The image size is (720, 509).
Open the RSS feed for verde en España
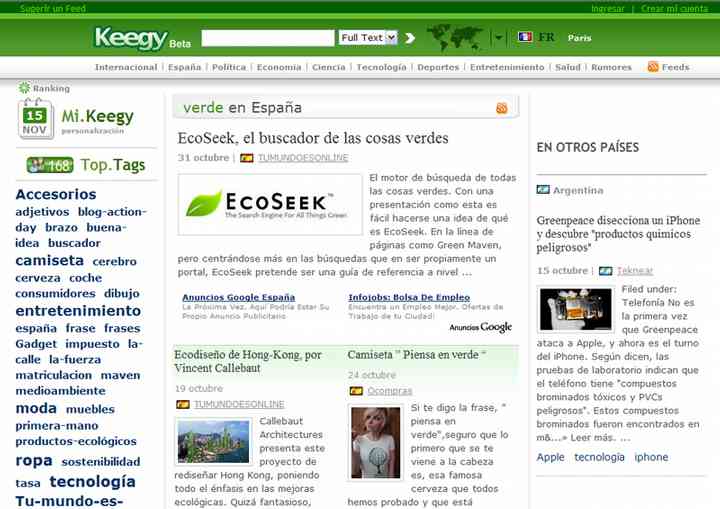tap(502, 108)
